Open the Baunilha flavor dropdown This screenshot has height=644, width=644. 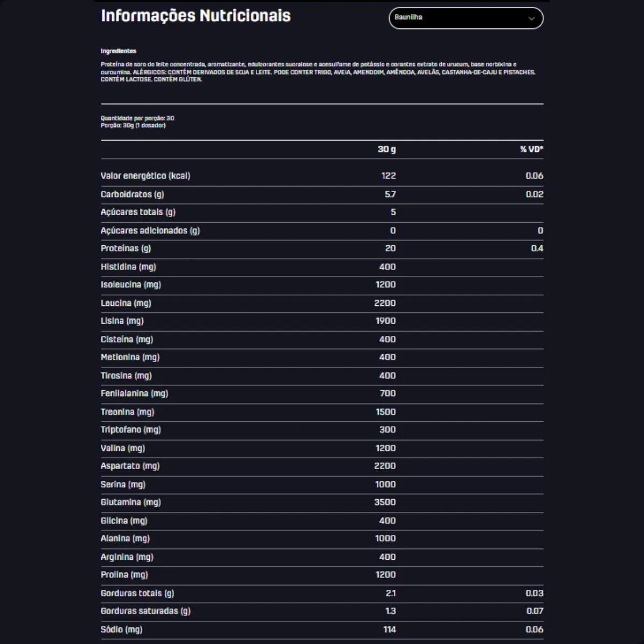pos(465,18)
